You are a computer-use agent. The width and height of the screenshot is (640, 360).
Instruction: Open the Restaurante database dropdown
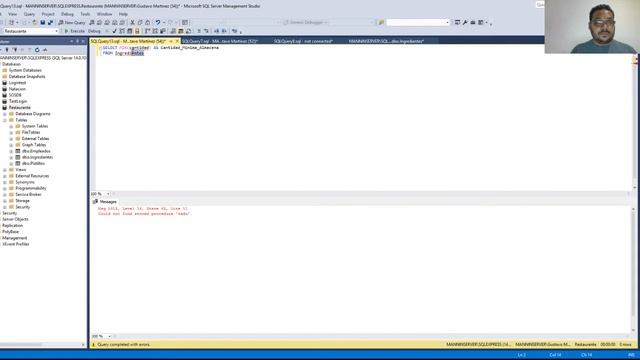(56, 31)
